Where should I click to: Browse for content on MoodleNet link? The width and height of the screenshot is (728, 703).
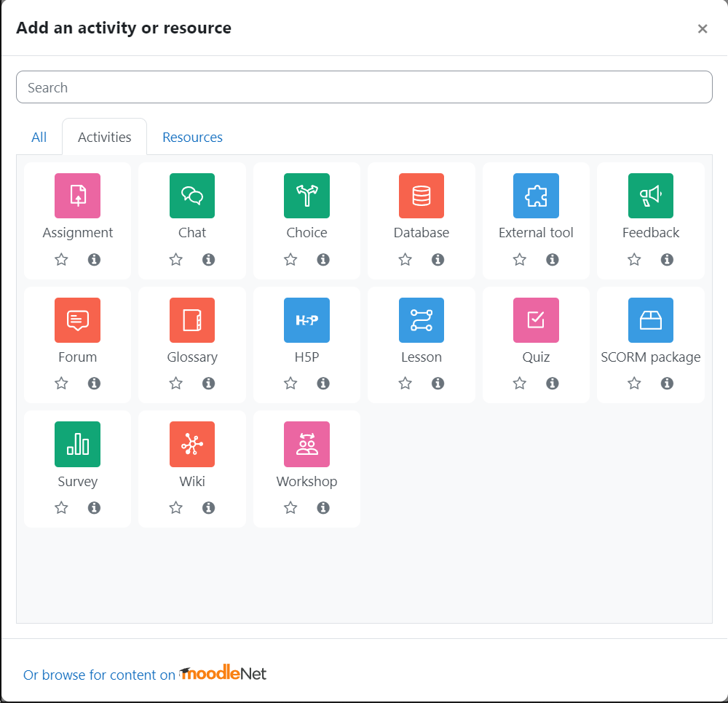click(145, 674)
